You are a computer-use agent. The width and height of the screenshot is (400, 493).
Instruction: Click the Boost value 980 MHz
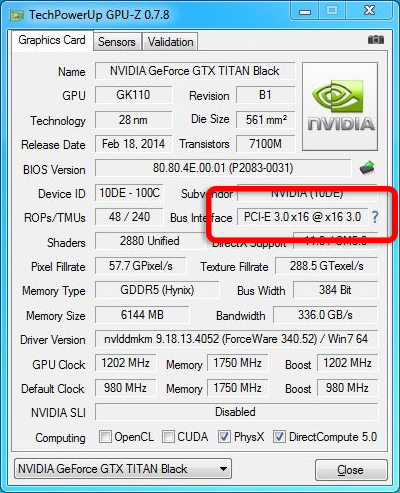click(x=348, y=388)
